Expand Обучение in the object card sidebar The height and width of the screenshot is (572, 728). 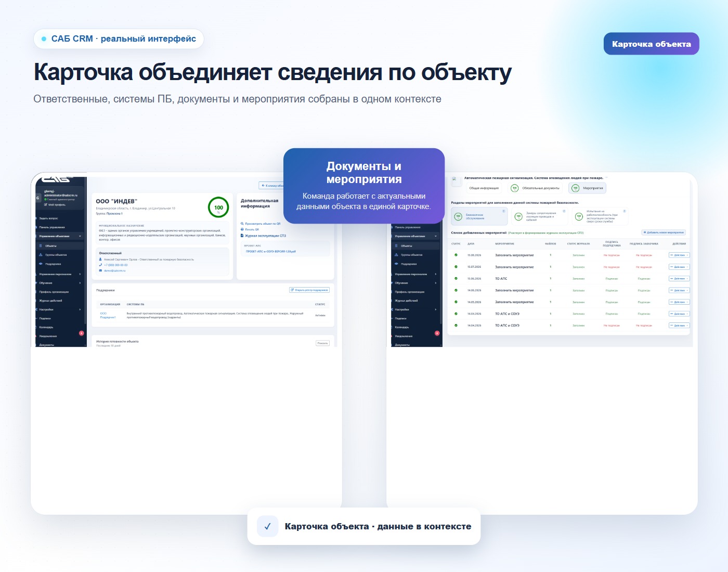[x=80, y=283]
